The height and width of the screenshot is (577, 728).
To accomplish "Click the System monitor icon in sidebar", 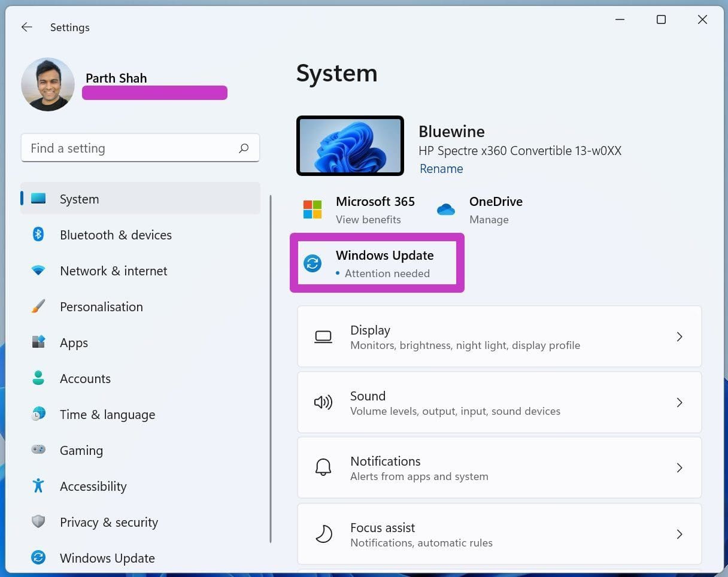I will [38, 199].
